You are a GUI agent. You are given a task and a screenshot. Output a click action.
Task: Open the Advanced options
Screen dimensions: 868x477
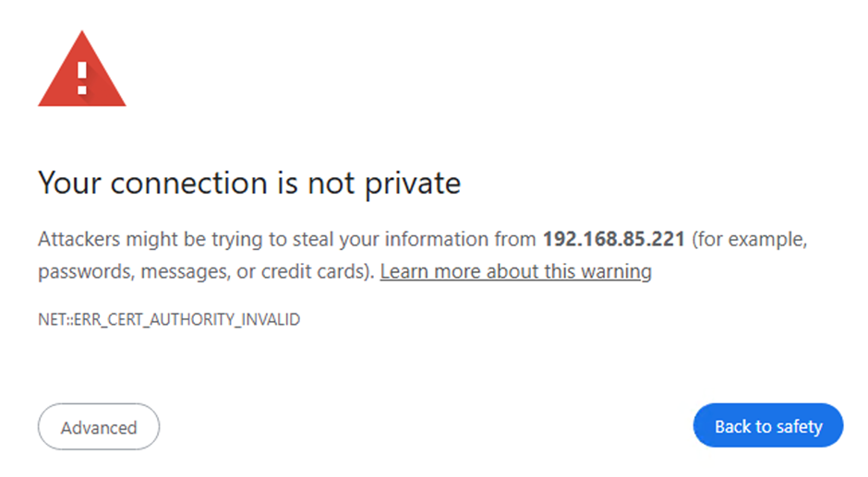[x=99, y=427]
